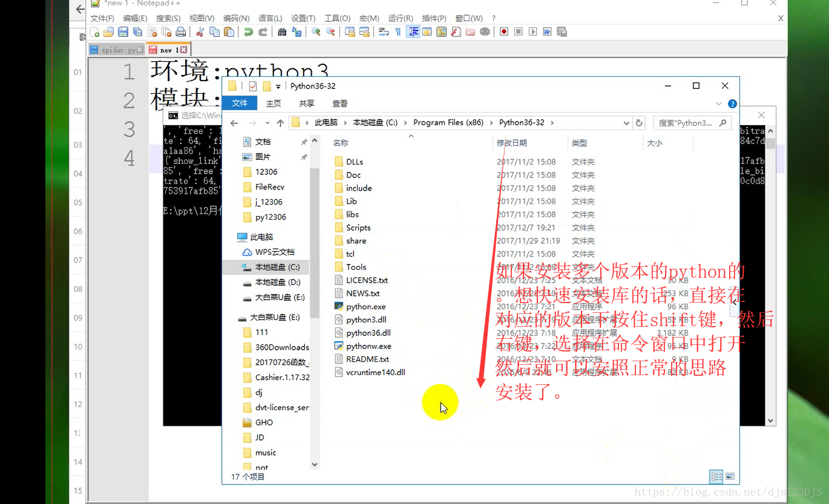
Task: Toggle Show All Characters pilcrow icon
Action: click(398, 32)
